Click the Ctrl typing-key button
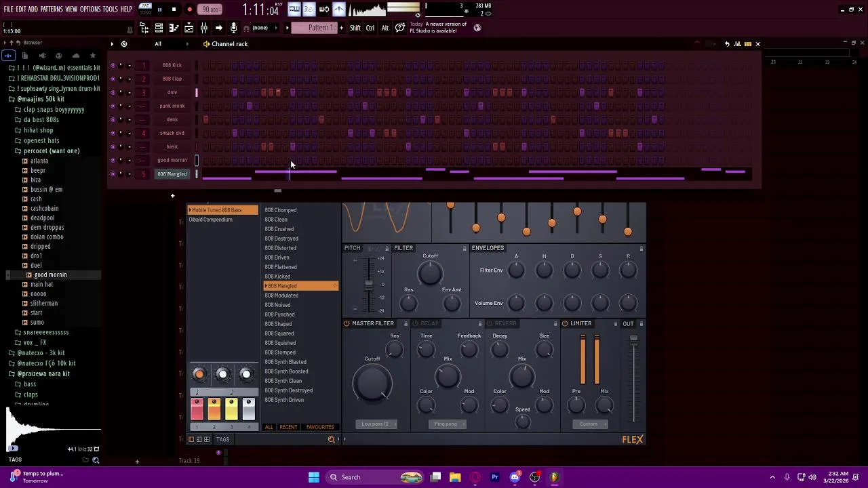Image resolution: width=868 pixels, height=488 pixels. coord(370,28)
